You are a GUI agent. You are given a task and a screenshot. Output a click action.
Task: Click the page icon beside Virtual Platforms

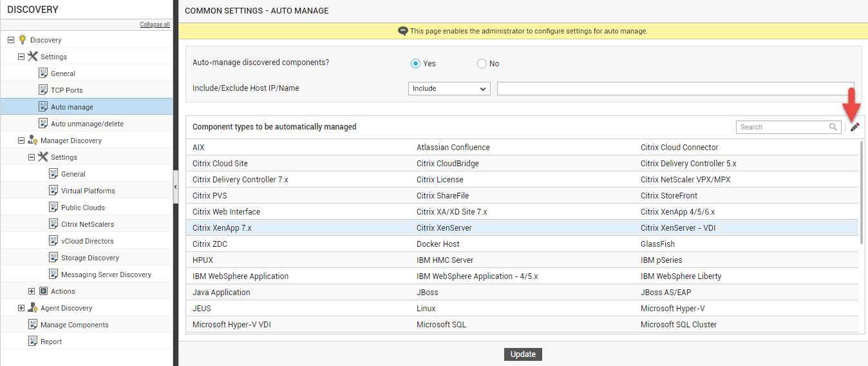[x=53, y=191]
